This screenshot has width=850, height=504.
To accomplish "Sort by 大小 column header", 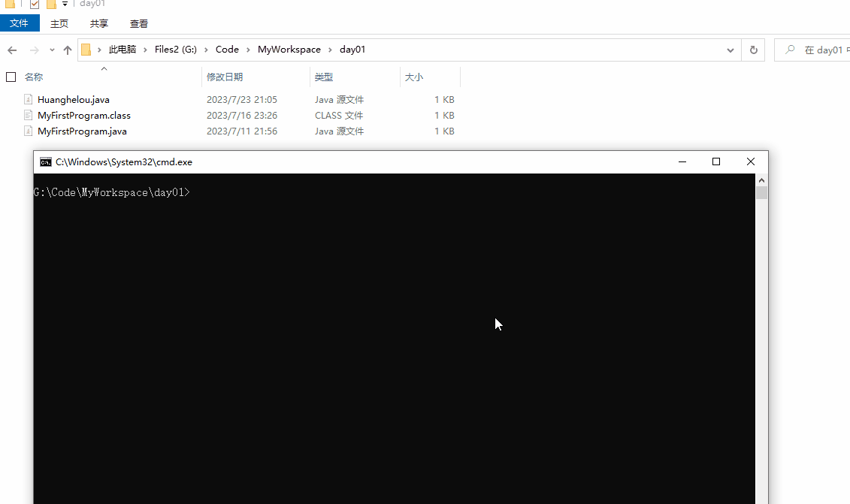I will click(x=413, y=77).
